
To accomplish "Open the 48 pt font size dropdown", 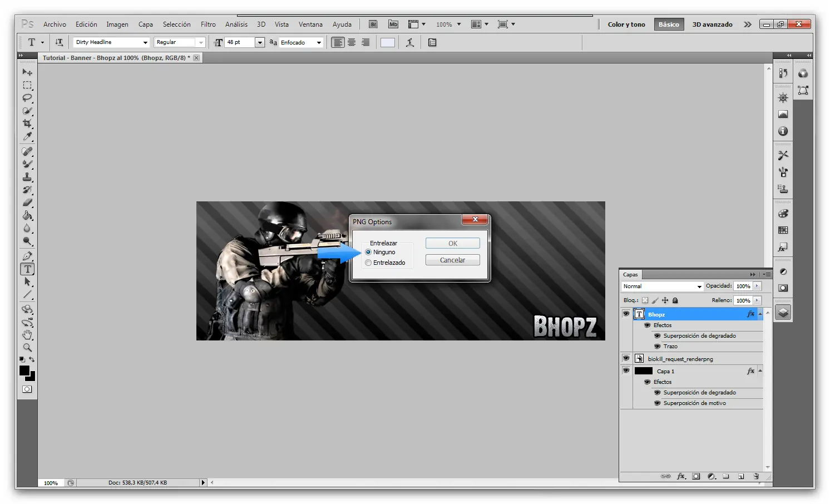I will pyautogui.click(x=259, y=42).
